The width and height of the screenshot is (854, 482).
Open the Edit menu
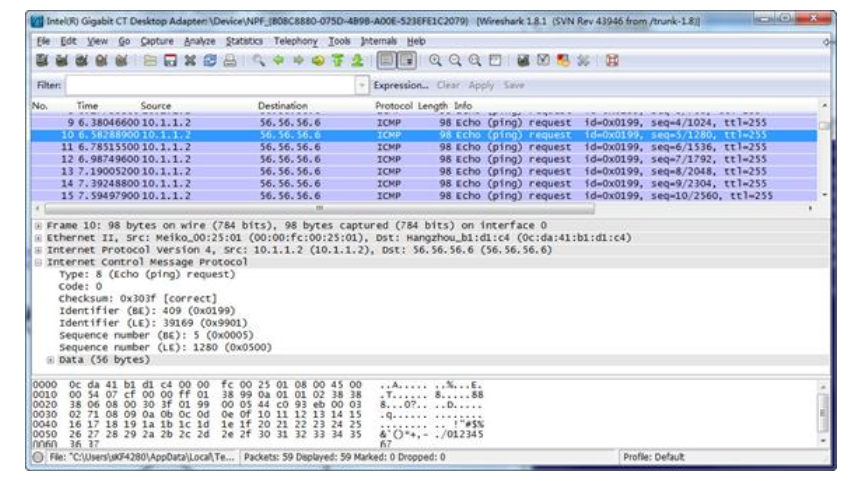tap(68, 41)
